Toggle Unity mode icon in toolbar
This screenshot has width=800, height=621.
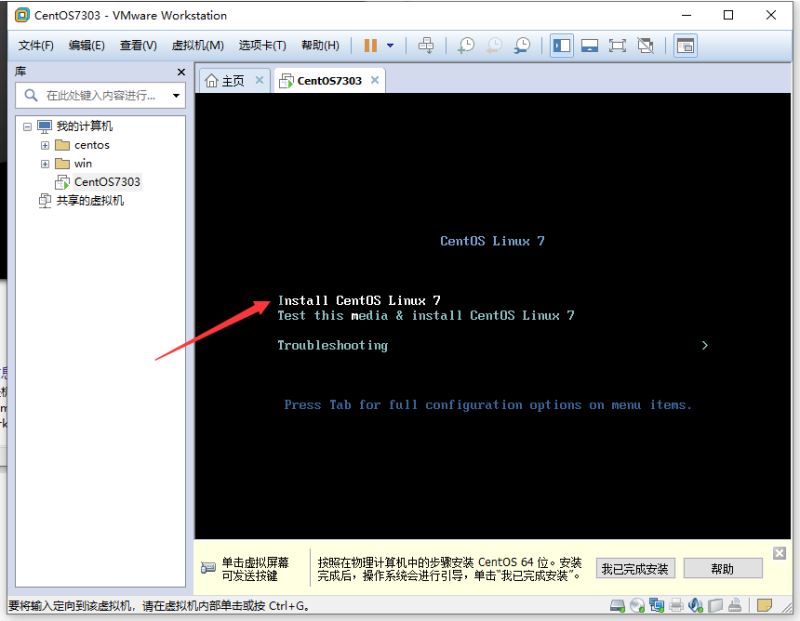(646, 45)
